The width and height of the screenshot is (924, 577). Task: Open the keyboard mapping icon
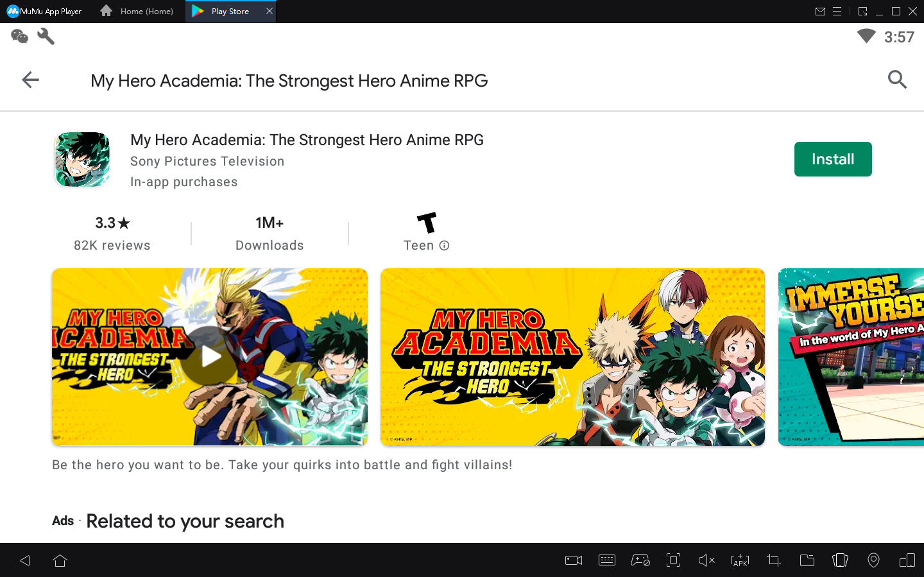(x=607, y=560)
